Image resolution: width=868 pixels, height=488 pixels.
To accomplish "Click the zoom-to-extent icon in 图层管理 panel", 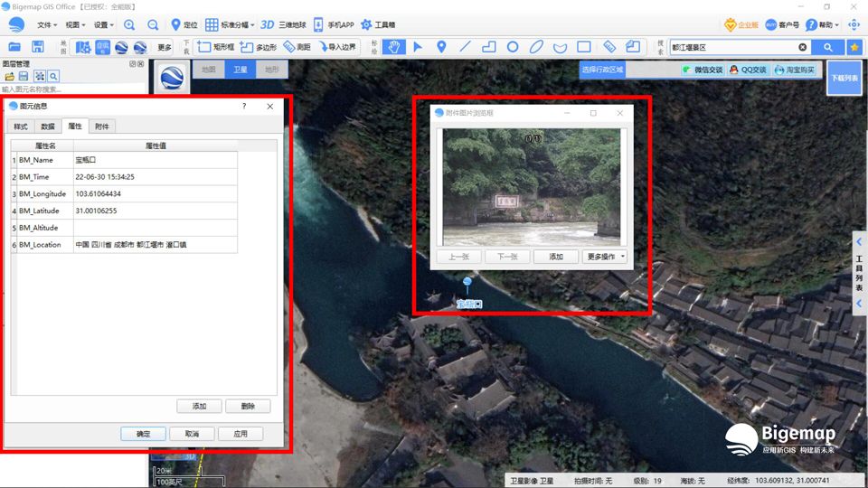I will tap(39, 76).
